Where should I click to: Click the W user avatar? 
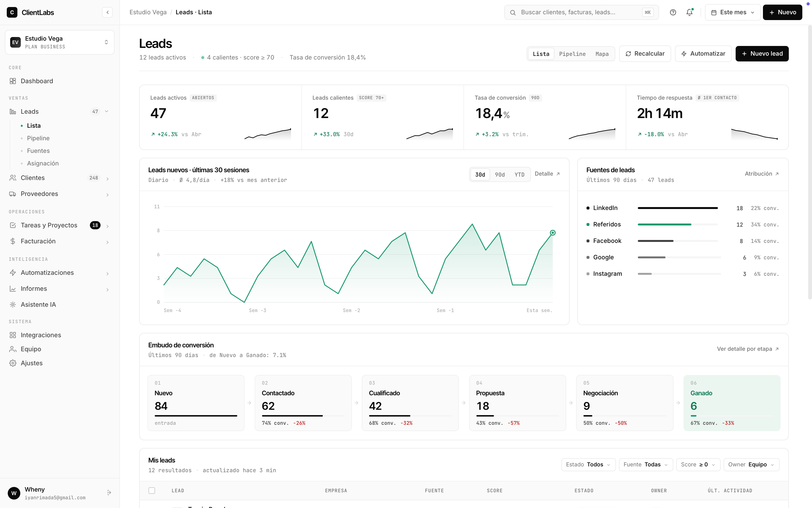14,493
